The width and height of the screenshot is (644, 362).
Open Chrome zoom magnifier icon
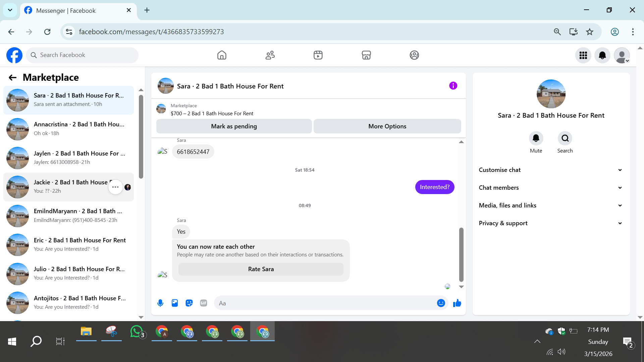(x=557, y=32)
